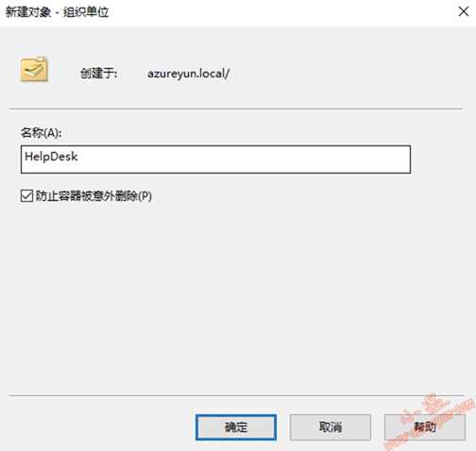Click the separator line under 创建于 row
This screenshot has width=476, height=451.
point(236,109)
